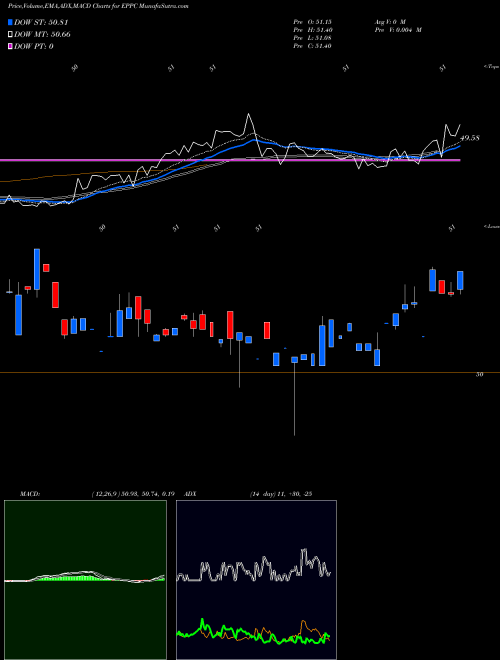
Task: Select the 'DOW MT: 50.66' legend text
Action: pos(42,35)
